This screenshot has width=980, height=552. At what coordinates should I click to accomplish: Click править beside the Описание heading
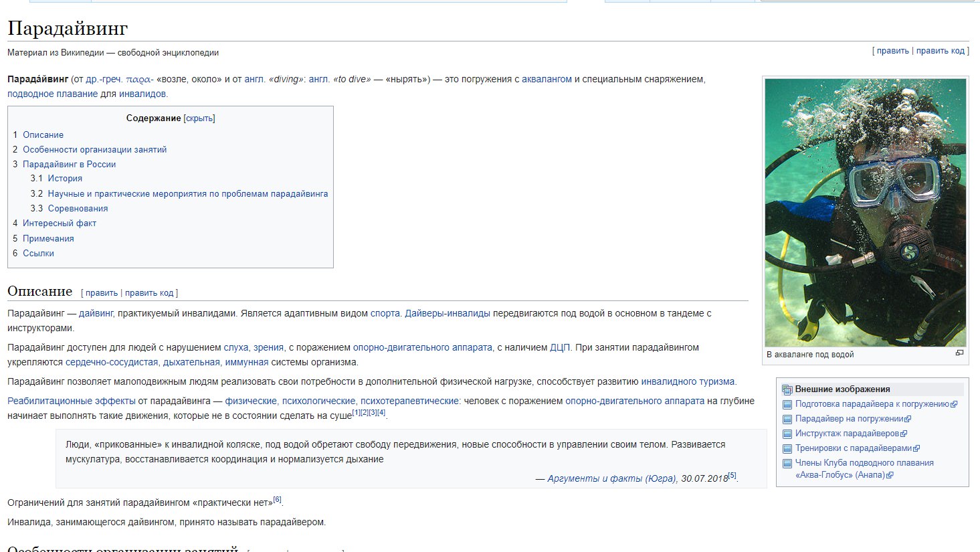[102, 293]
